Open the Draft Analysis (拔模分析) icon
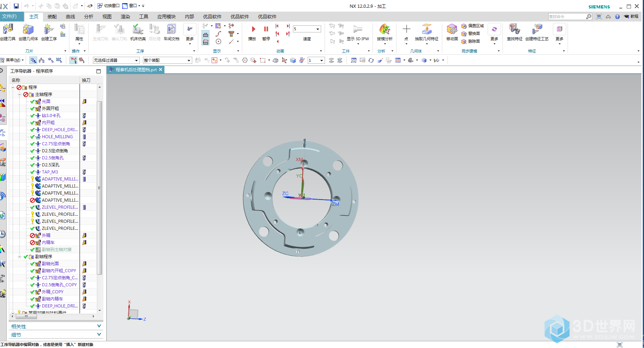Screen dimensions: 644x348 (x=384, y=30)
